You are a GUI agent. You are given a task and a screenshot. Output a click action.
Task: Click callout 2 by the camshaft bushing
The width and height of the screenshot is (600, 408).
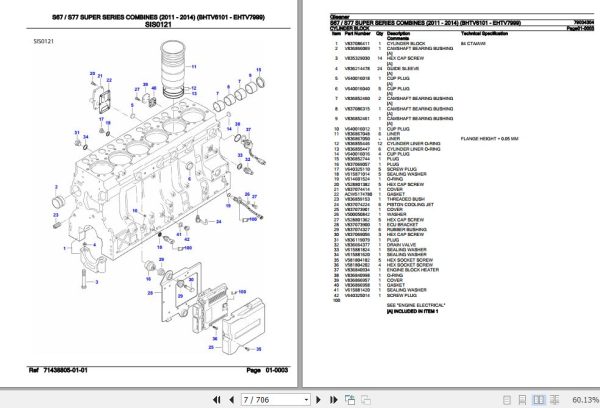pyautogui.click(x=56, y=187)
